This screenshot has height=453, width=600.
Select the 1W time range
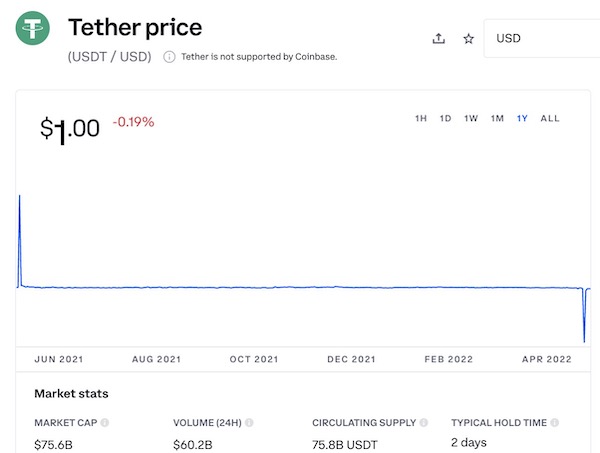(x=471, y=119)
